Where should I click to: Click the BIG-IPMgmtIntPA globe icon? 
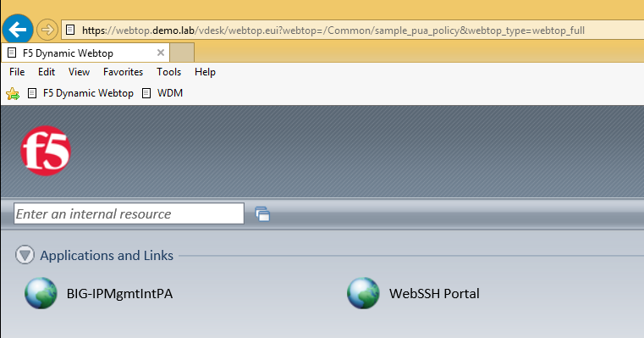41,293
